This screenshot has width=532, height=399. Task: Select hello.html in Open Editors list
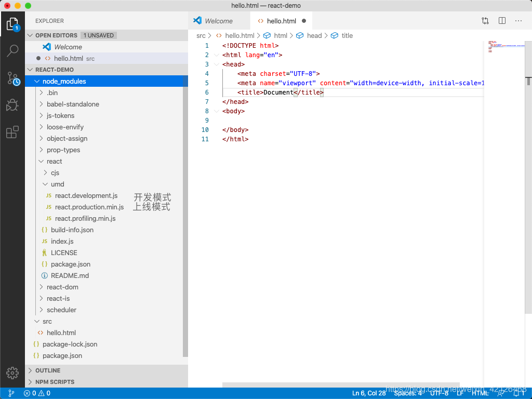pos(107,58)
